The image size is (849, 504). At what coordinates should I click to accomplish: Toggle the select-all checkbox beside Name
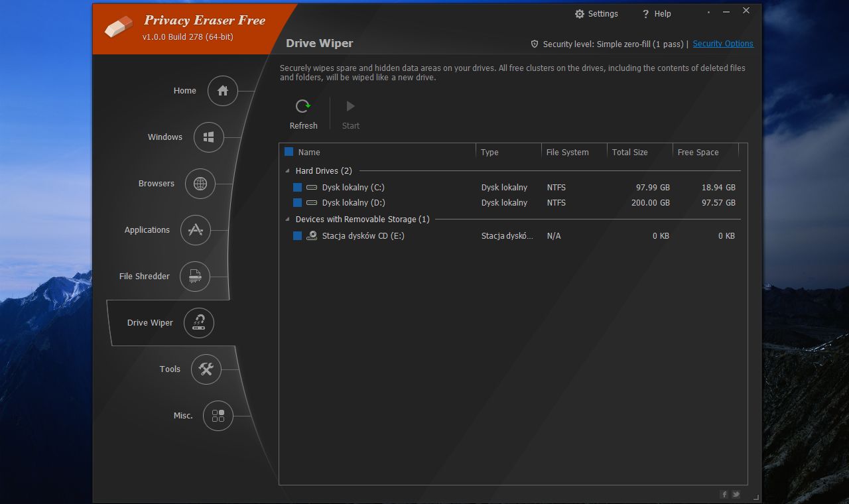pos(289,152)
